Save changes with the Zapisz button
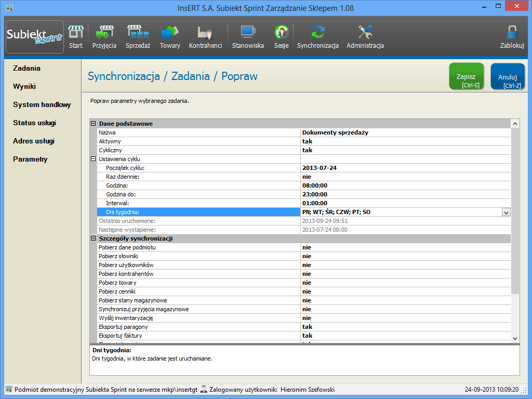The width and height of the screenshot is (532, 399). (x=467, y=76)
